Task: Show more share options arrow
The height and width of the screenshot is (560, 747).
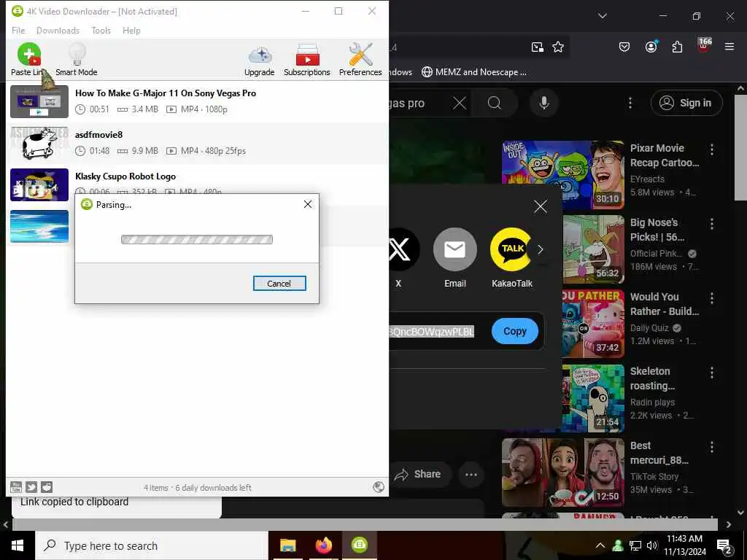Action: point(541,249)
